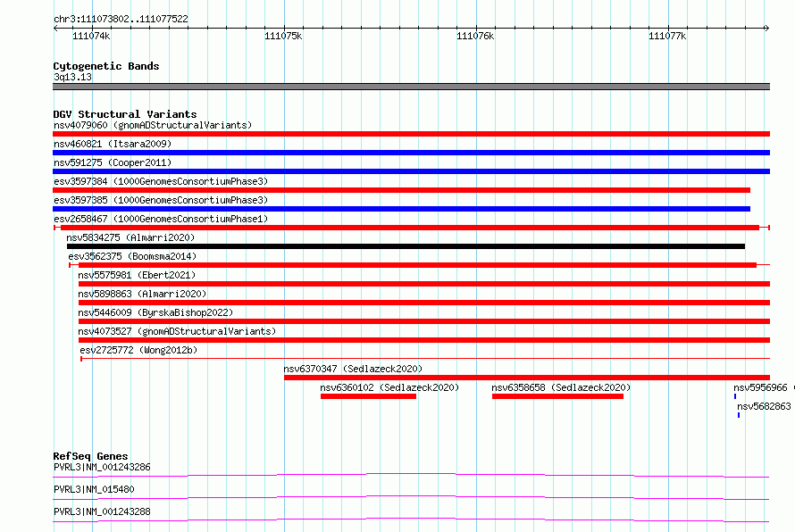The height and width of the screenshot is (532, 795).
Task: Click the nsv5956966 variant label
Action: coord(760,387)
